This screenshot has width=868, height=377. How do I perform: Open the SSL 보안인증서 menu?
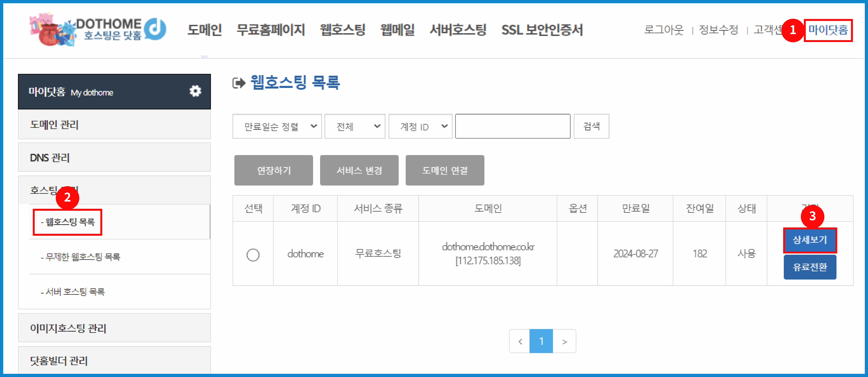[542, 30]
